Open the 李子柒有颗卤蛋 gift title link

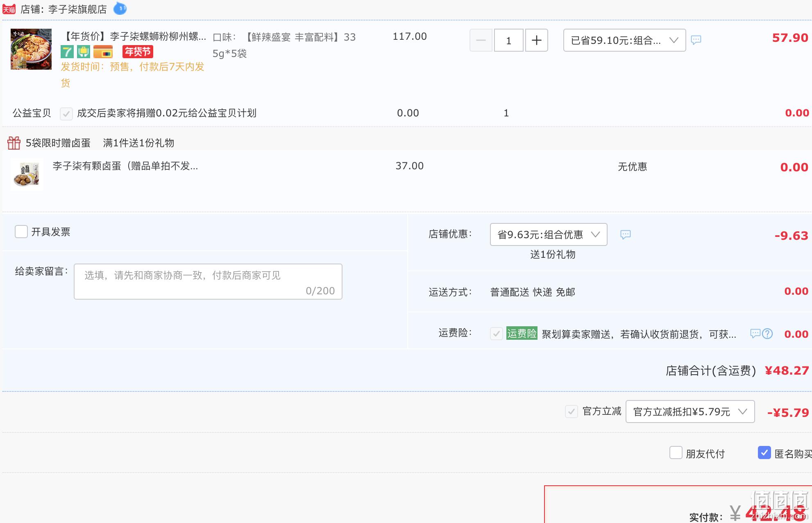(125, 166)
